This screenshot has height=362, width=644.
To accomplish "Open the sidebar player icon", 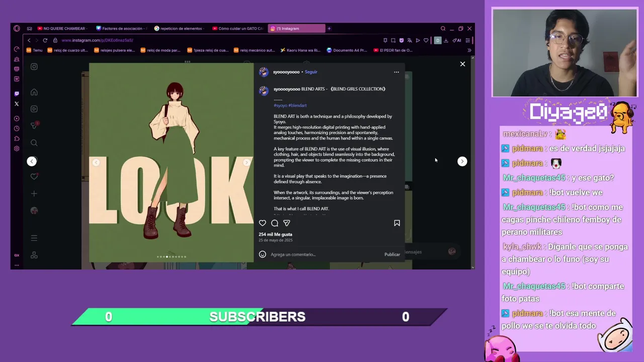I will [x=17, y=119].
